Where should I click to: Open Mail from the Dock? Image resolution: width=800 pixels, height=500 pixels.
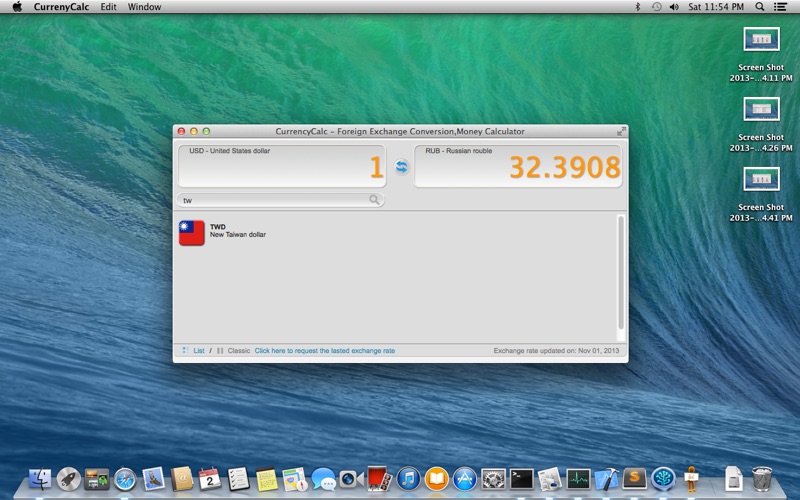click(x=153, y=479)
